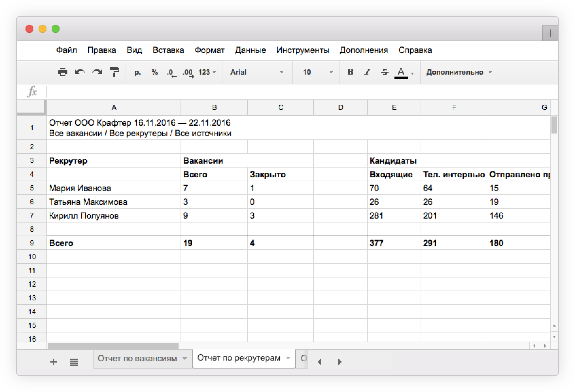Screen dimensions: 575x392
Task: Expand the Дополнительно toolbar menu
Action: [x=459, y=72]
